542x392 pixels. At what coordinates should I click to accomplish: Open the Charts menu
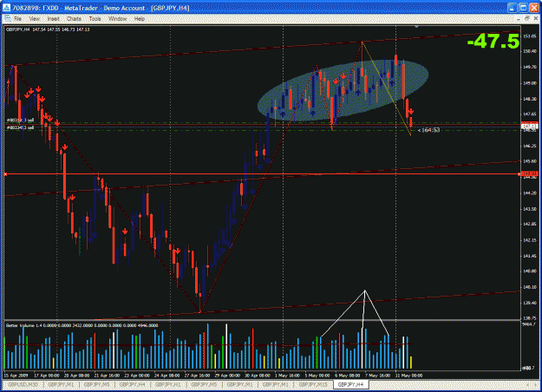pyautogui.click(x=74, y=19)
